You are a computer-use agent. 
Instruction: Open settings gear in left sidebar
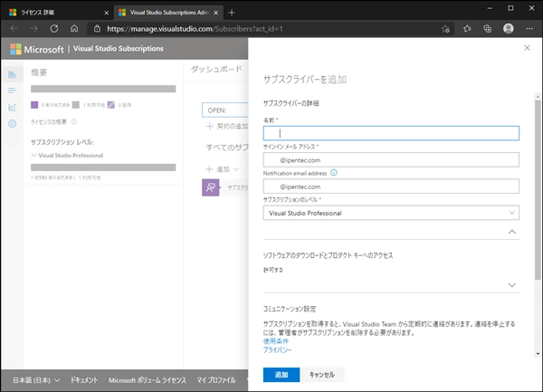(x=12, y=124)
